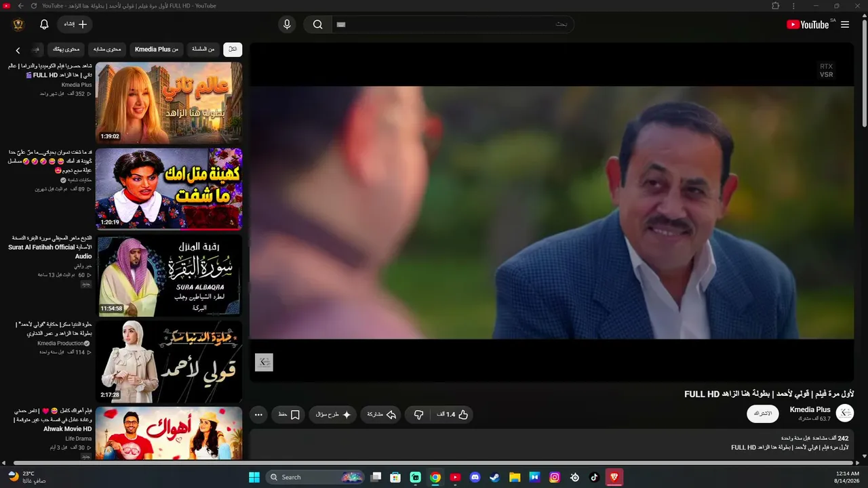
Task: Open Microsoft Store from the taskbar
Action: click(395, 477)
